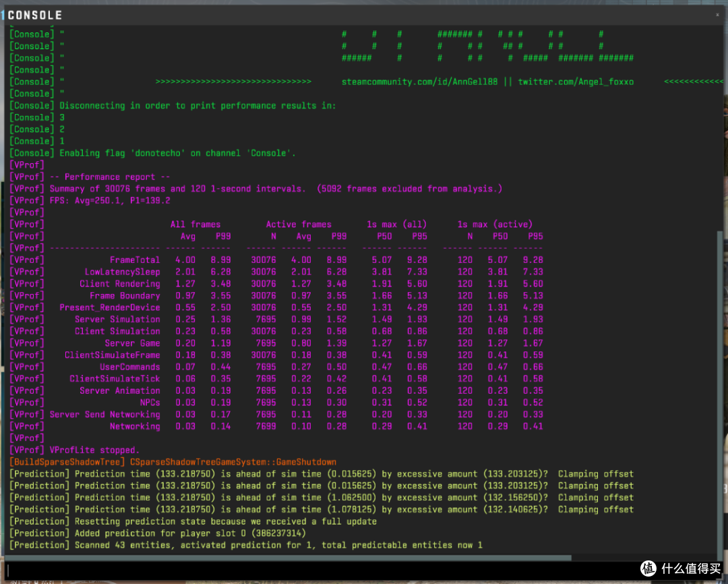Click the ClientSimulateTick row label
728x584 pixels.
coord(115,379)
